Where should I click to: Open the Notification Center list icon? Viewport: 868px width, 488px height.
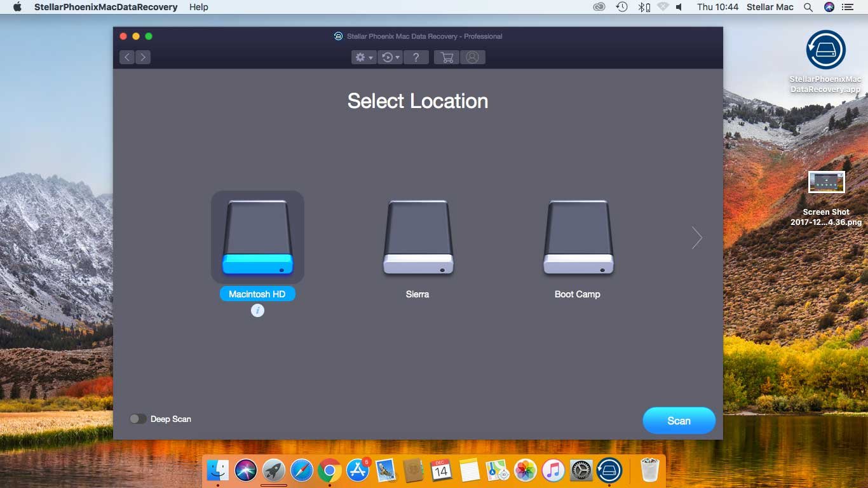coord(847,7)
